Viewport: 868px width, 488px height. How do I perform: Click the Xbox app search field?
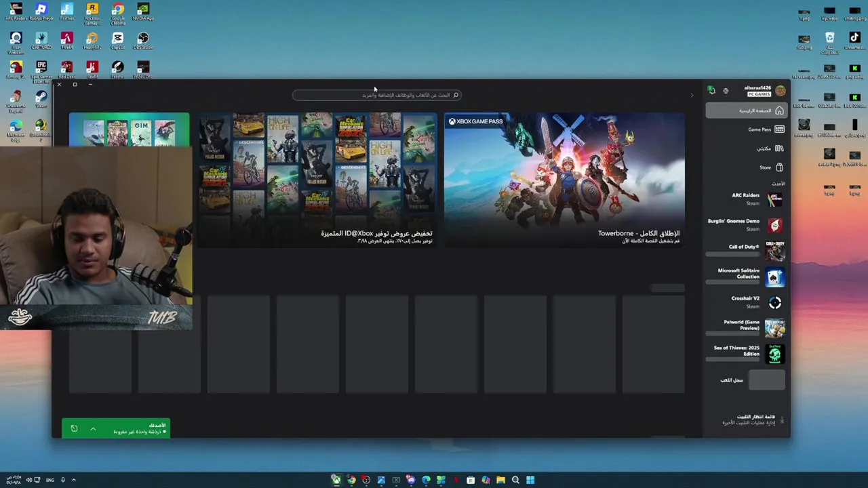point(377,95)
